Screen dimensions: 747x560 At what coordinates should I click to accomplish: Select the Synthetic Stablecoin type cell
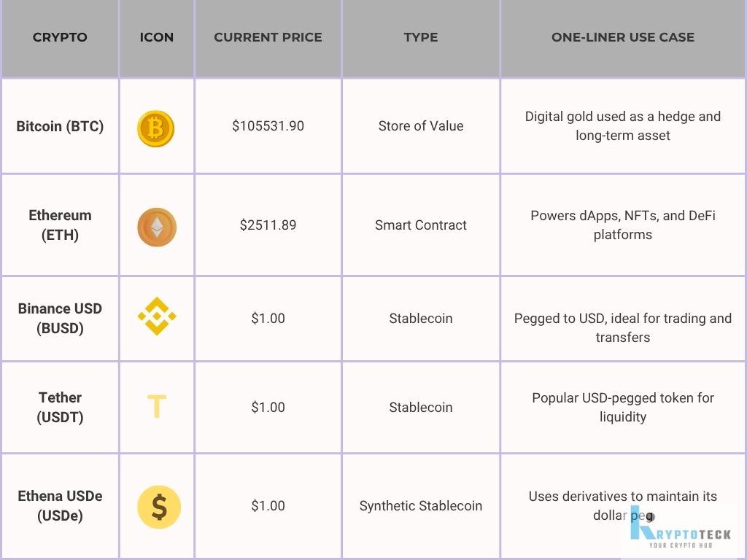(421, 506)
